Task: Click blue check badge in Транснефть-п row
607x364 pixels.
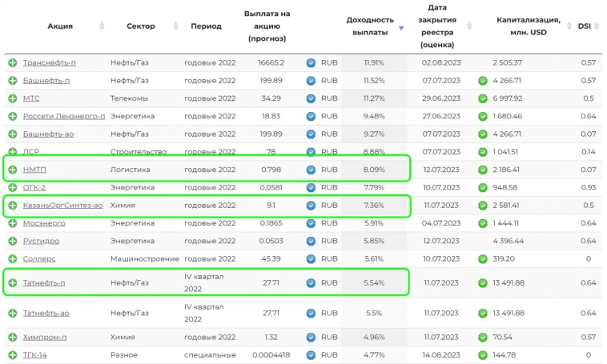Action: pyautogui.click(x=311, y=62)
